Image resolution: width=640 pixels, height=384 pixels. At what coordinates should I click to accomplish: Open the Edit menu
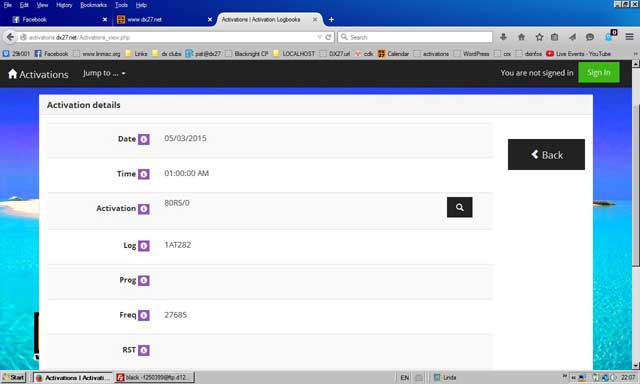(24, 5)
